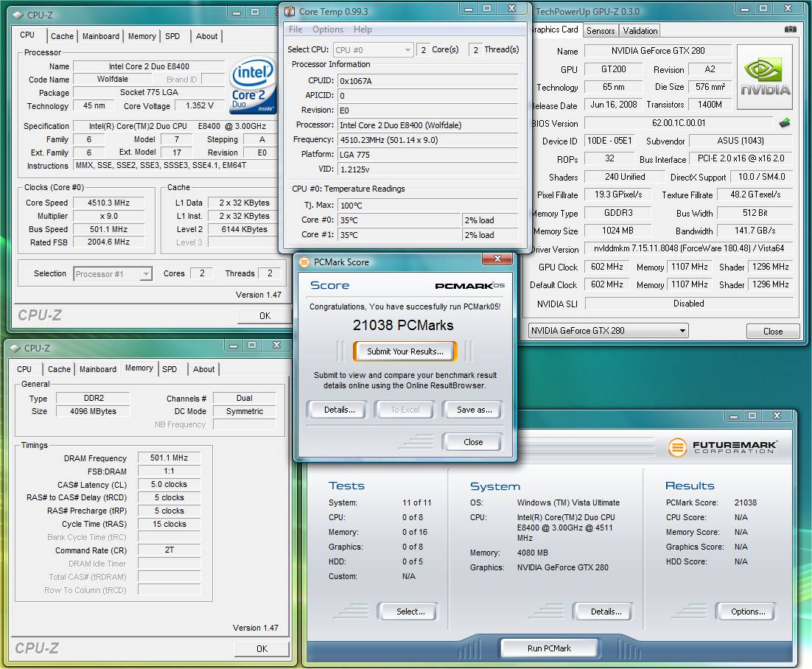Click the Rated FSB 2004.6 MHz value
Image resolution: width=812 pixels, height=669 pixels.
[x=109, y=242]
